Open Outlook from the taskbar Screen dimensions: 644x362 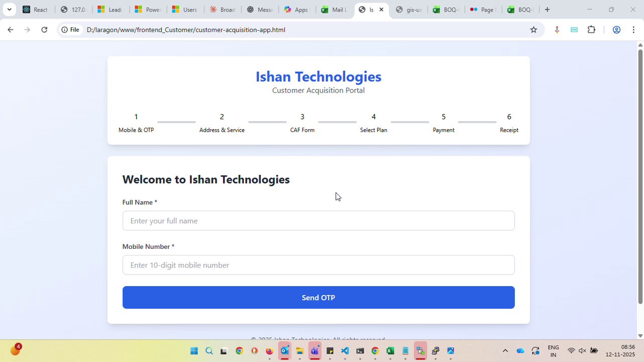(x=284, y=351)
